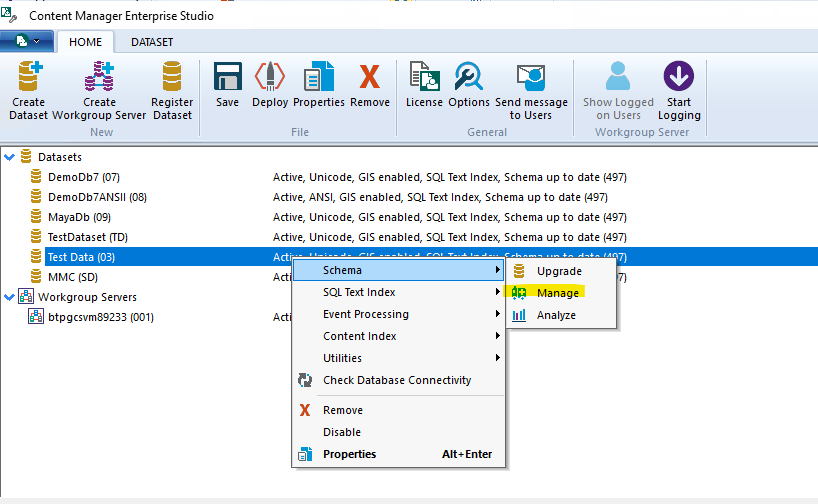The width and height of the screenshot is (818, 504).
Task: Expand the SQL Text Index submenu arrow
Action: (x=498, y=292)
